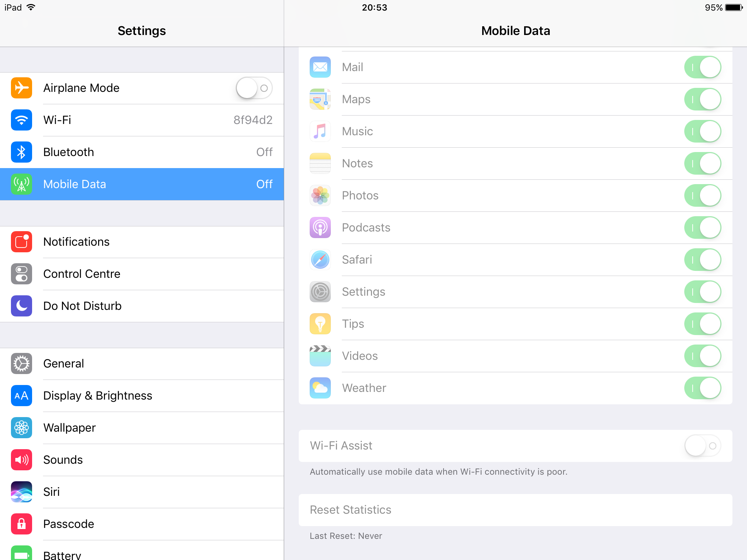Tap the Podcasts app icon
This screenshot has height=560, width=747.
(x=320, y=227)
